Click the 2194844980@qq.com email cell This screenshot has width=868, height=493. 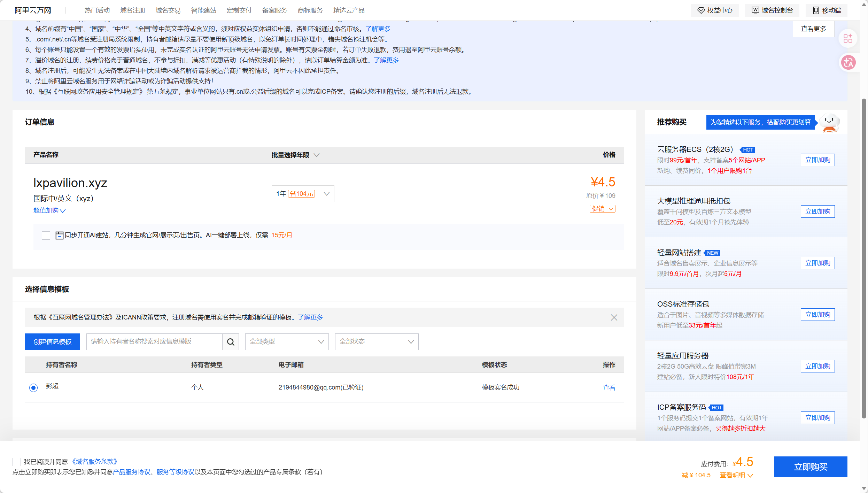(321, 387)
